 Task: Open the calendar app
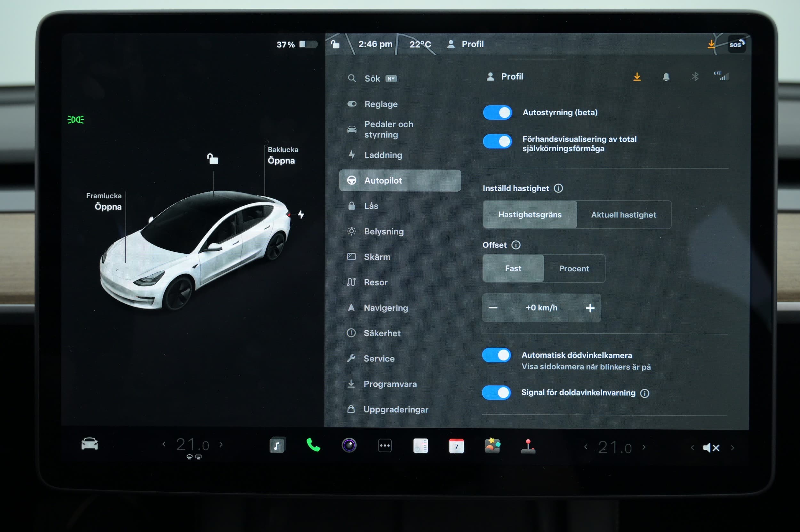[x=456, y=446]
